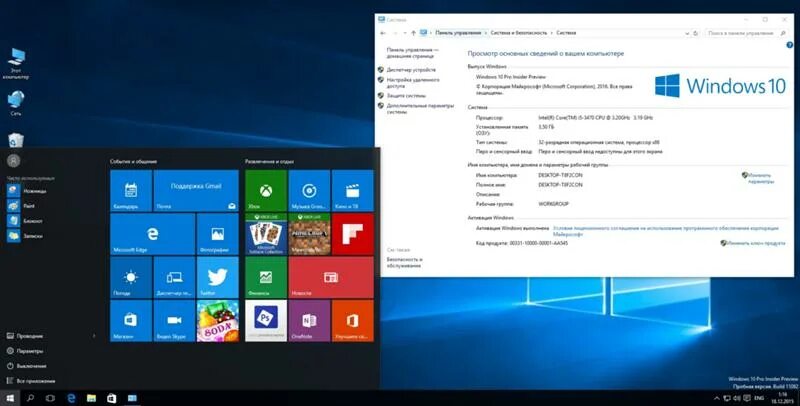800x406 pixels.
Task: Open the Weather tile with sun icon
Action: coord(131,277)
